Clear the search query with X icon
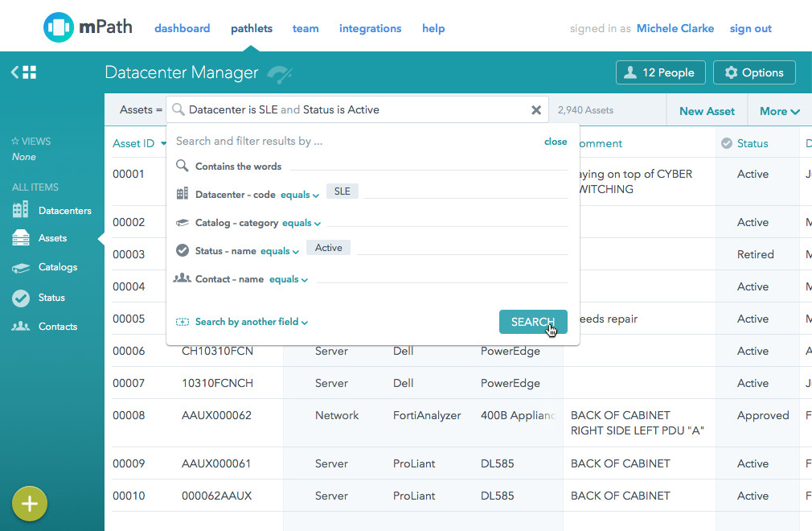This screenshot has width=812, height=531. [x=536, y=110]
